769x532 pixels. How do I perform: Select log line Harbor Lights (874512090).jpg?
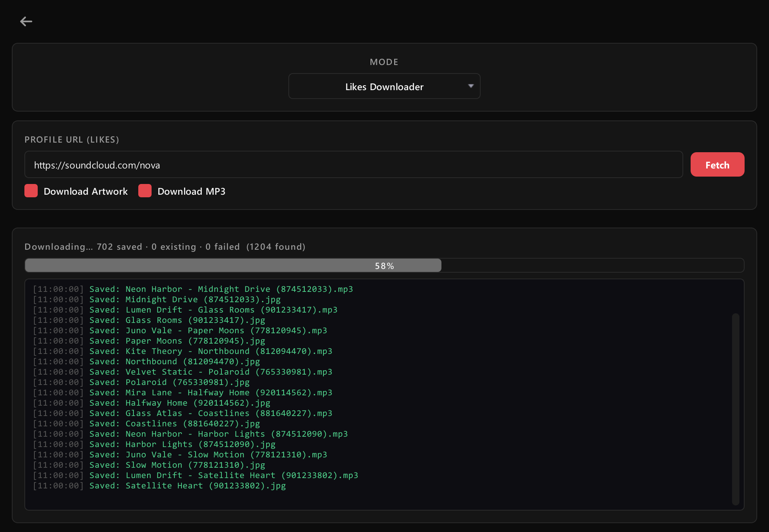click(154, 444)
